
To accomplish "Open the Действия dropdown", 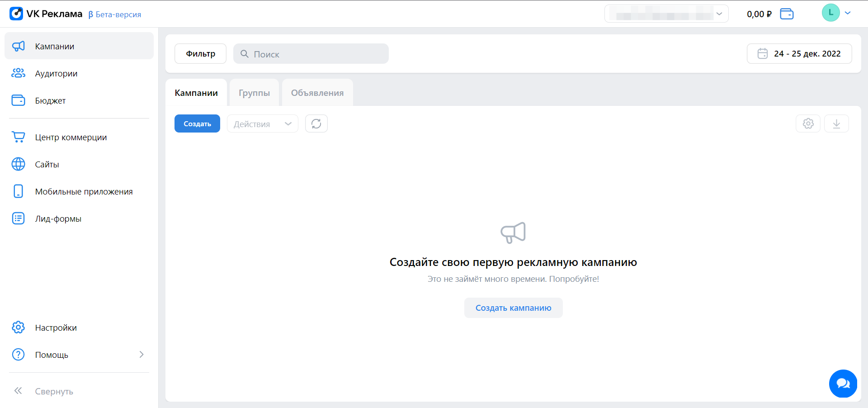I will (x=262, y=123).
